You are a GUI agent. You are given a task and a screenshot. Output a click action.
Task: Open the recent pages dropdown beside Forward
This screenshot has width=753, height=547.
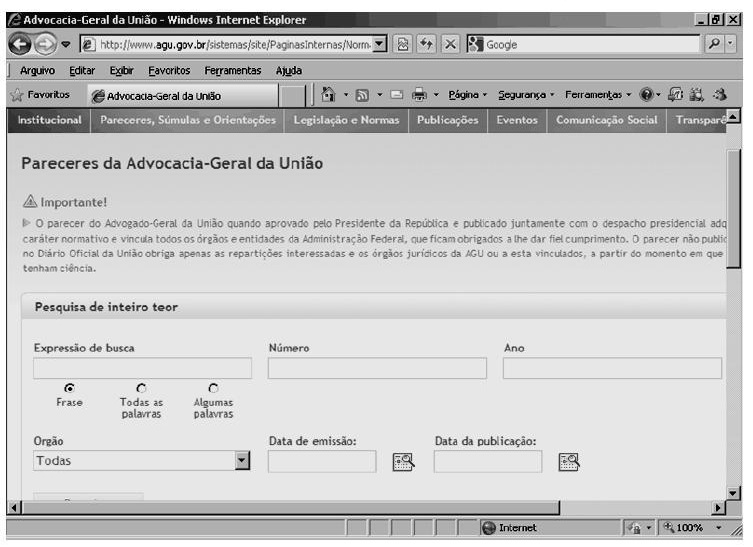click(66, 45)
